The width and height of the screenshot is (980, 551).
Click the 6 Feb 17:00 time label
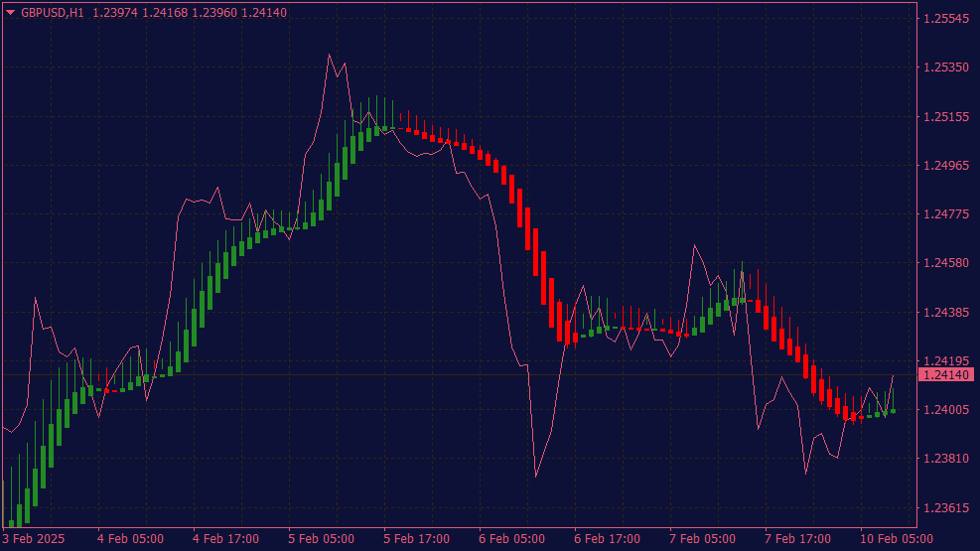(x=607, y=538)
